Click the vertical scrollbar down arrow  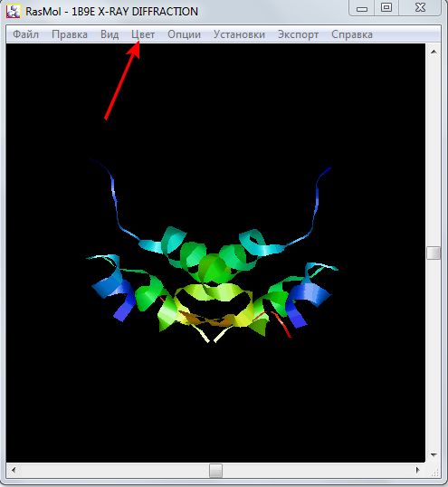click(434, 455)
